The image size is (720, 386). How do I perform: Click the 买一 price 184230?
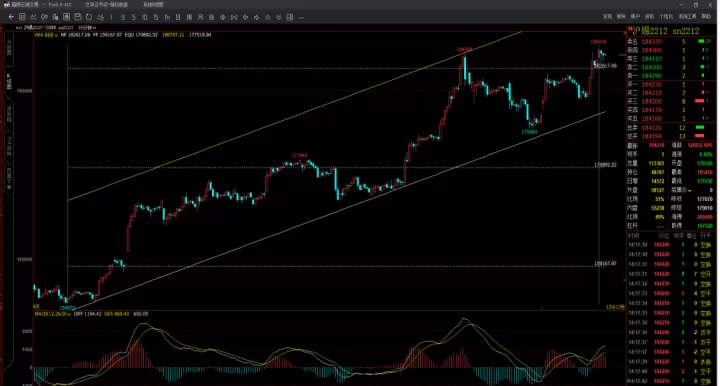click(x=652, y=84)
